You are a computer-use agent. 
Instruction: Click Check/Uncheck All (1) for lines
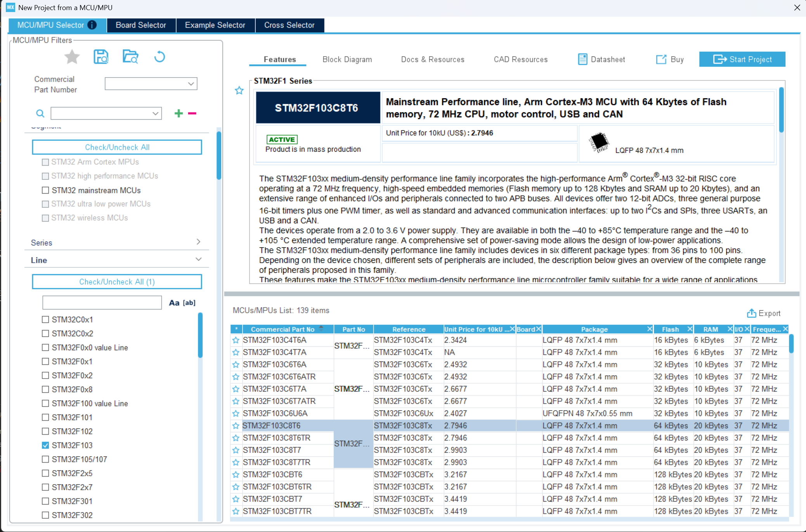point(117,282)
